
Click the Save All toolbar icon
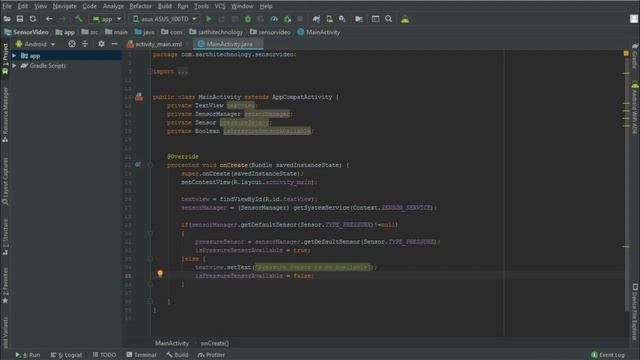20,19
